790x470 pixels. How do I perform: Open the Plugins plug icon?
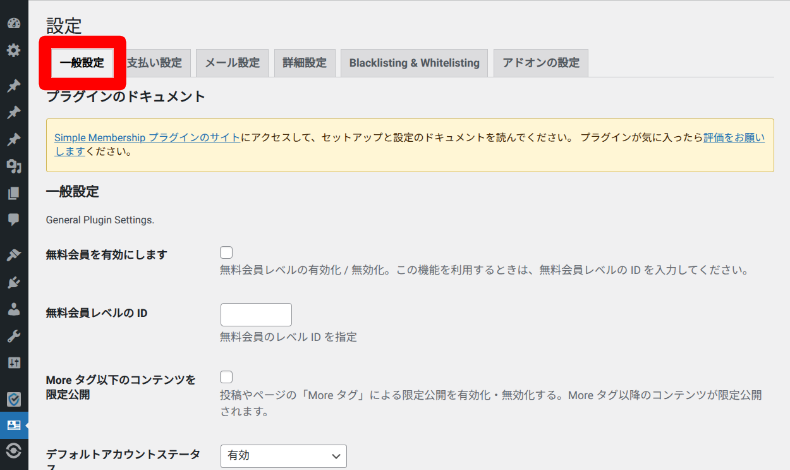click(14, 282)
